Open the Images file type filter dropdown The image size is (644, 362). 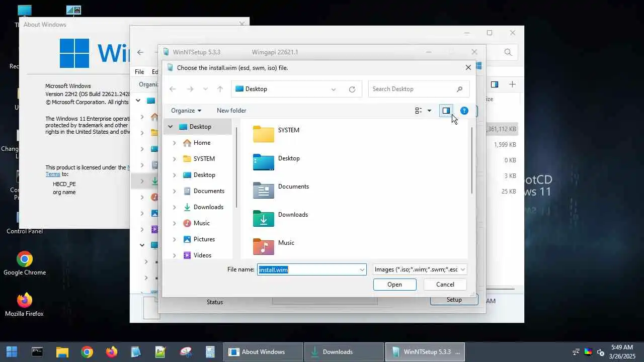coord(420,269)
